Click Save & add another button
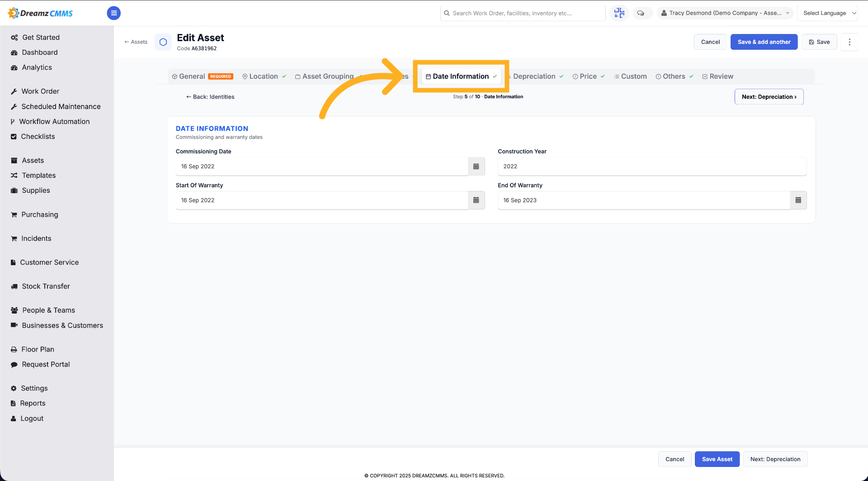Viewport: 868px width, 481px height. pyautogui.click(x=764, y=42)
